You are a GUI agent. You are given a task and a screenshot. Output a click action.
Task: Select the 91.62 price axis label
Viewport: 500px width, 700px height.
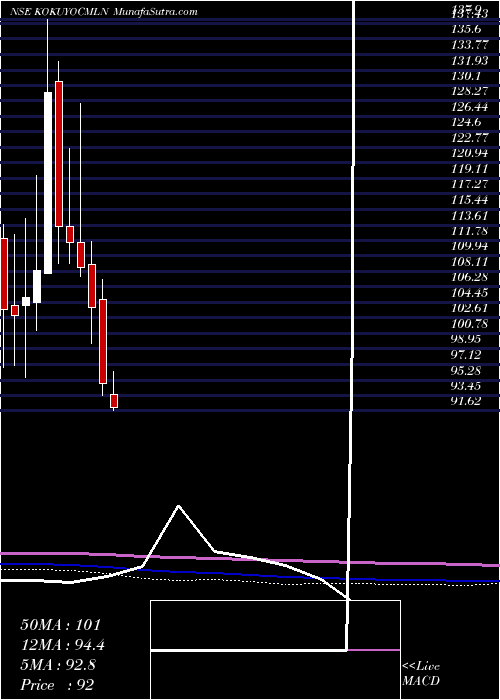(467, 401)
